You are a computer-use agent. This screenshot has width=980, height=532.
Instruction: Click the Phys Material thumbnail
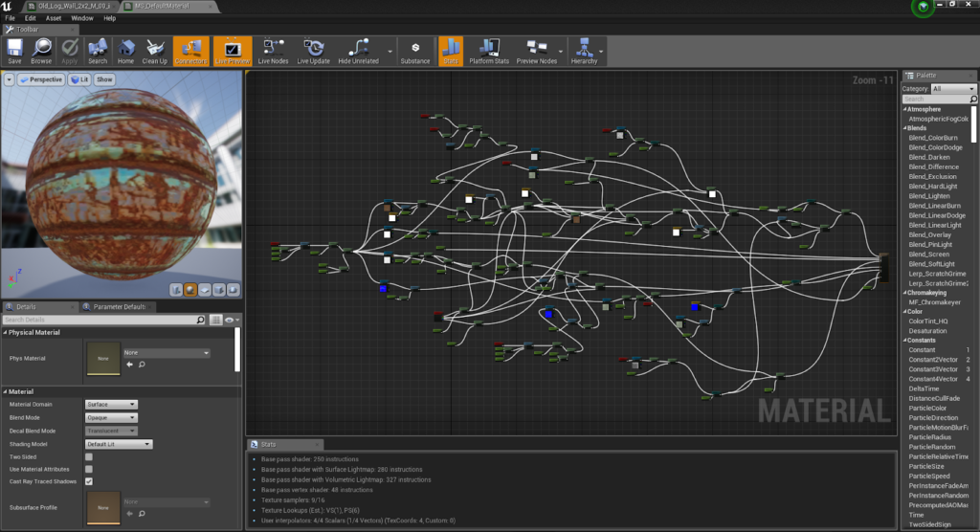click(103, 358)
